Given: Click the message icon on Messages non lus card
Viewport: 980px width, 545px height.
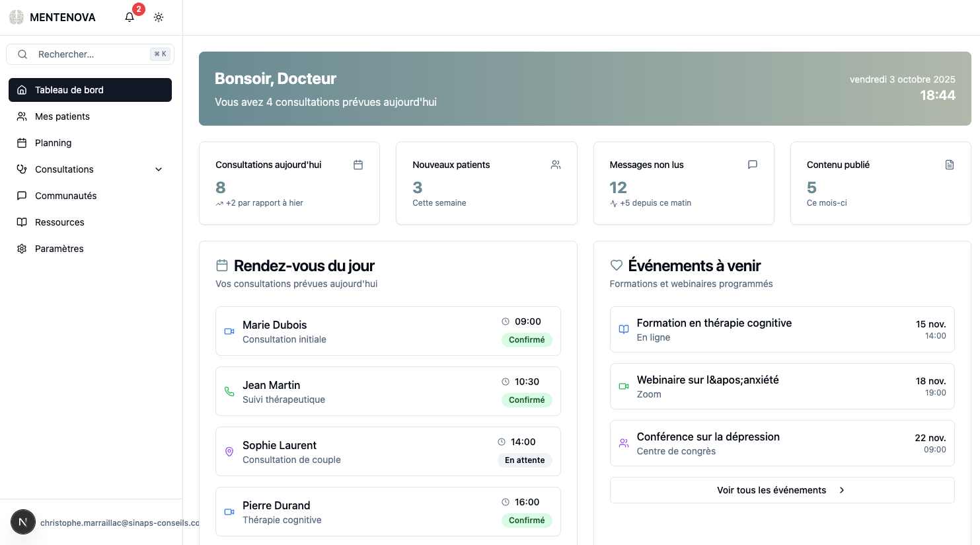Looking at the screenshot, I should pyautogui.click(x=753, y=164).
